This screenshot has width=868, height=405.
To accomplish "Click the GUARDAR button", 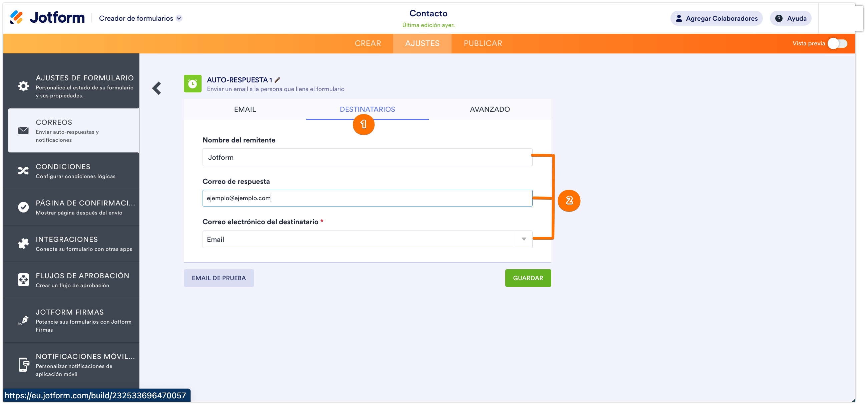I will [x=528, y=278].
